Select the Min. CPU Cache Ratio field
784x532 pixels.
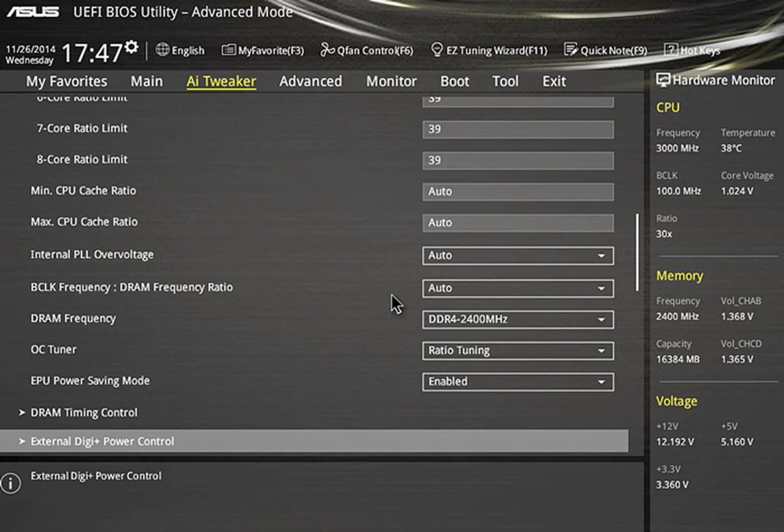[x=518, y=192]
